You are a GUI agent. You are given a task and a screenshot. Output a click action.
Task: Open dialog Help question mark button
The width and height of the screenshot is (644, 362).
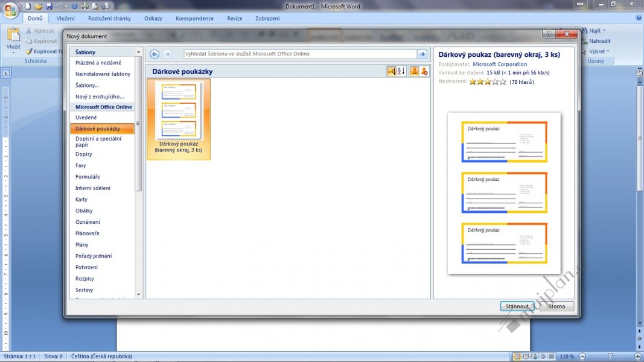point(549,34)
